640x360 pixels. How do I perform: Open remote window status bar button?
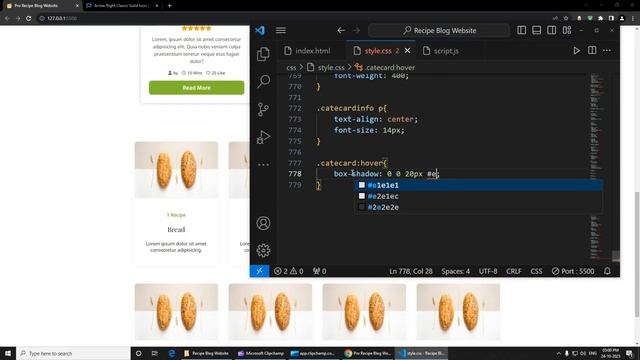[x=259, y=271]
